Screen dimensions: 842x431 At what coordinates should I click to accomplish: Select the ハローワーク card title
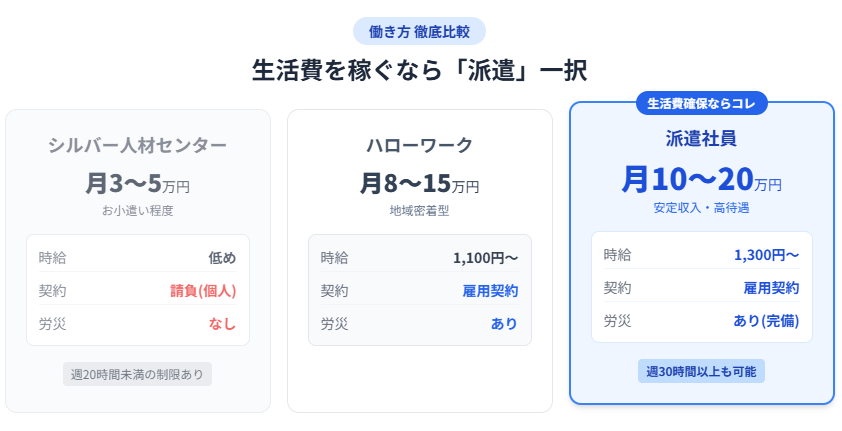(420, 146)
